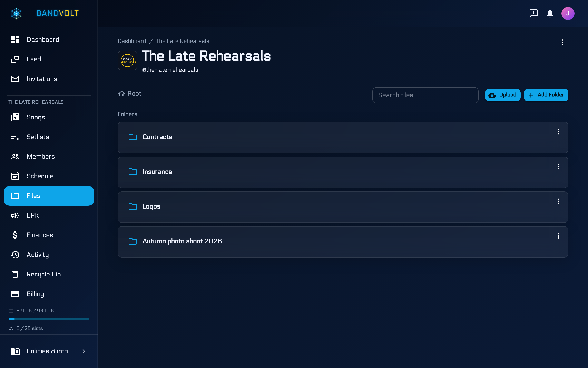
Task: Open the user avatar J menu
Action: (x=568, y=13)
